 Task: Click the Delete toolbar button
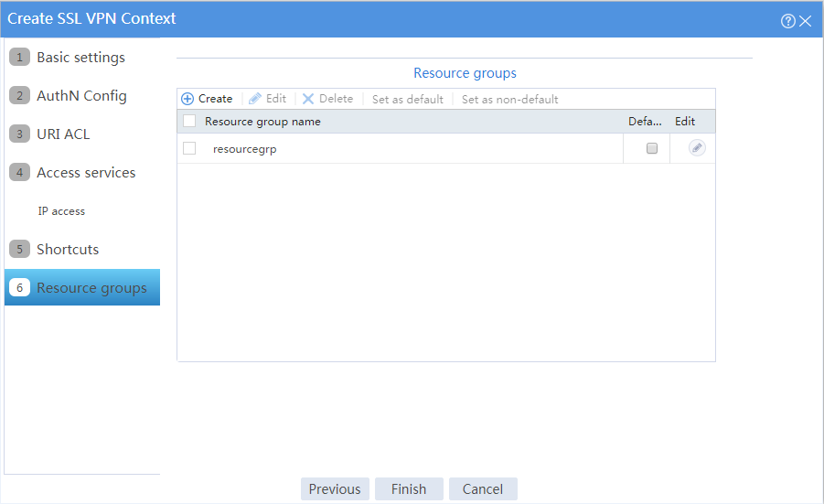(328, 99)
